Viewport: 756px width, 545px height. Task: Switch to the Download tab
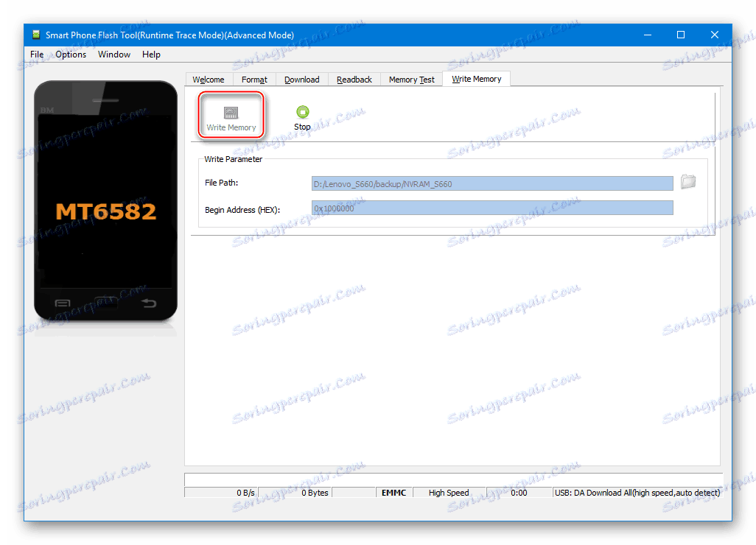[x=301, y=79]
